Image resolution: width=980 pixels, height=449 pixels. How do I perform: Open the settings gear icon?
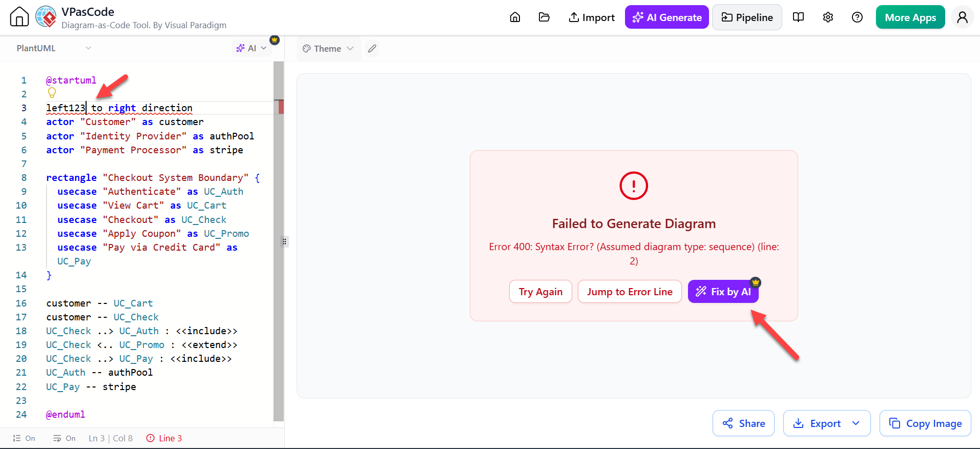(828, 17)
